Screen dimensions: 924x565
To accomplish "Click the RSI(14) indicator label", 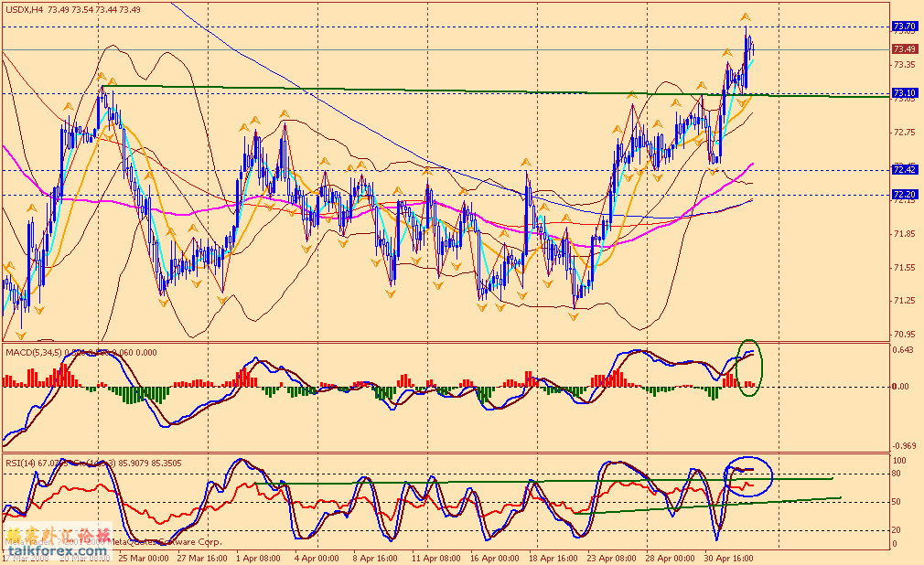I will point(22,463).
